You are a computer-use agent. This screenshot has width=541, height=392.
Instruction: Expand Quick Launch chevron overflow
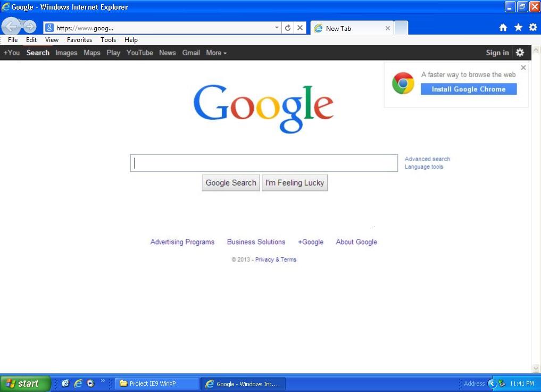[x=103, y=381]
